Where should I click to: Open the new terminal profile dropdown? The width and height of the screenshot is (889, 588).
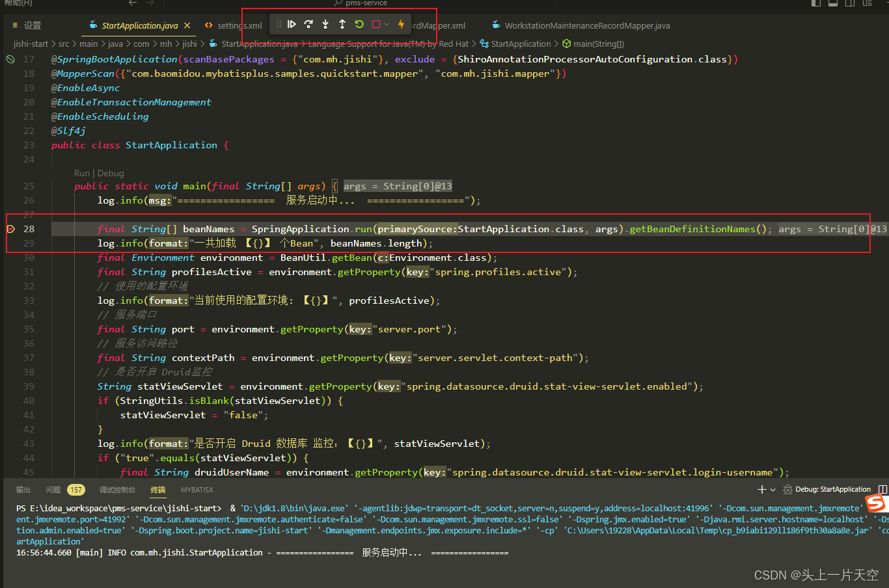[x=773, y=489]
